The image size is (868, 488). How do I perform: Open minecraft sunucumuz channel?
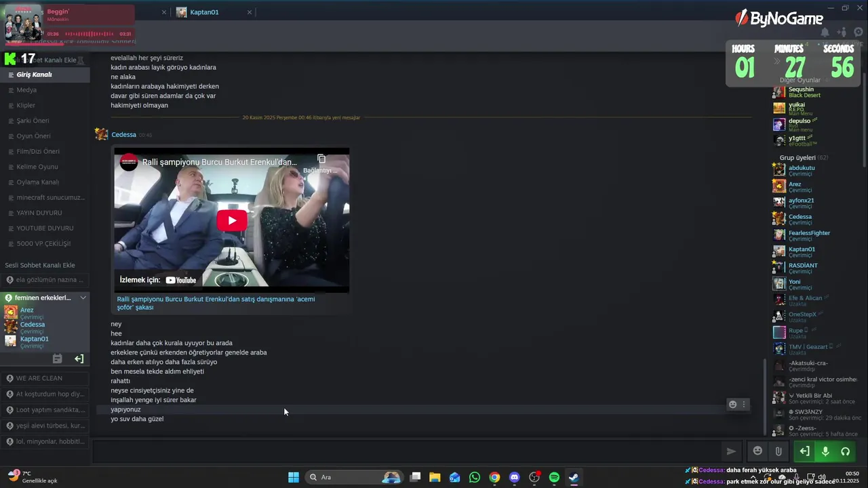[45, 197]
